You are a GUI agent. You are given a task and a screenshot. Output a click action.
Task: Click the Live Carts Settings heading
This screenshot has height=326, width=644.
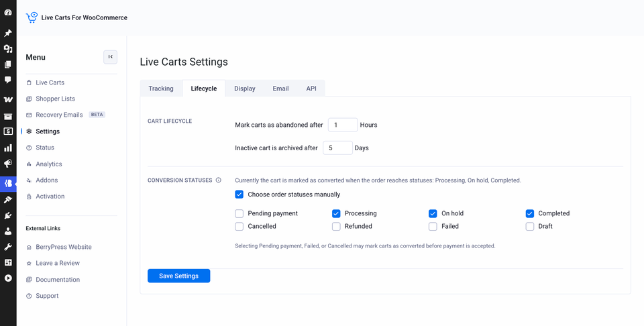click(184, 62)
